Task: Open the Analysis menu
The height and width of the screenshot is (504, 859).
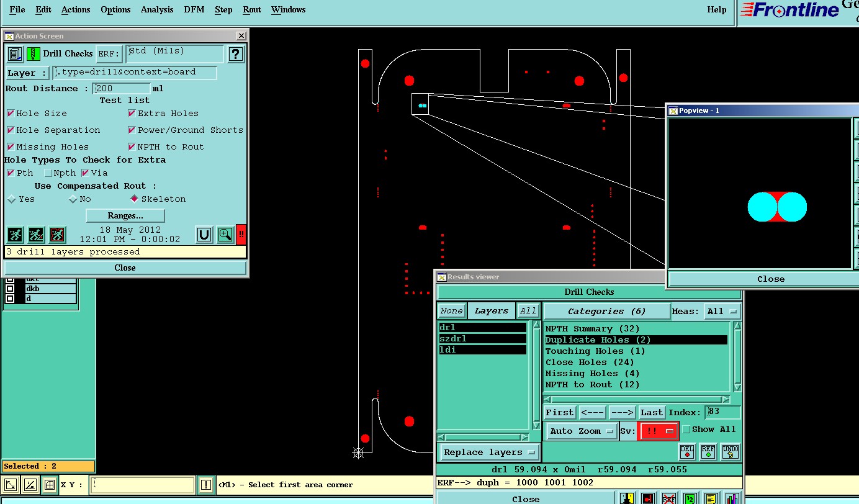Action: point(157,9)
